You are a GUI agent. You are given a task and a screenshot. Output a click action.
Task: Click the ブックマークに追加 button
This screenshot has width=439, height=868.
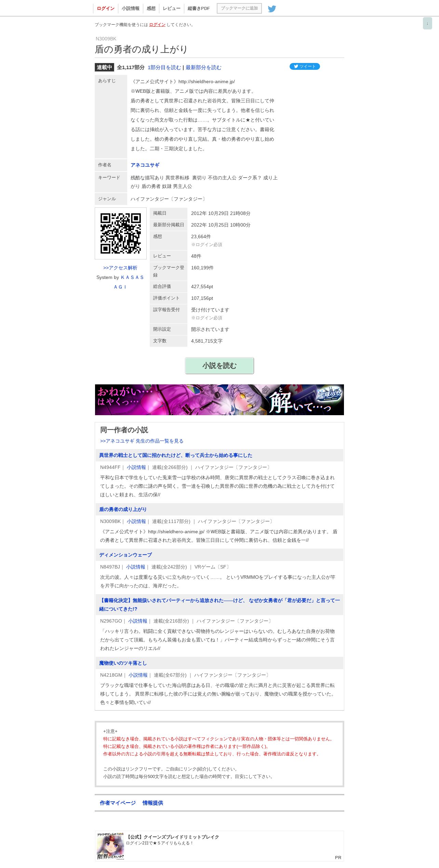coord(239,8)
